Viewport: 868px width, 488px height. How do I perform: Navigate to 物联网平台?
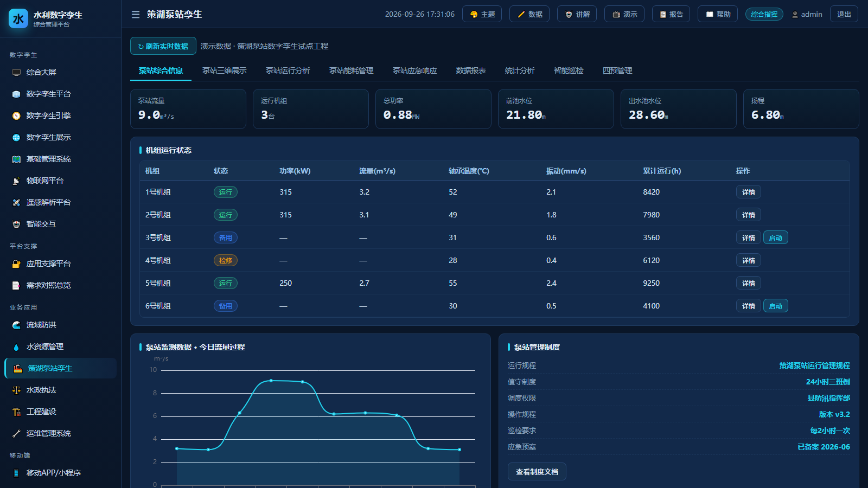pos(61,181)
